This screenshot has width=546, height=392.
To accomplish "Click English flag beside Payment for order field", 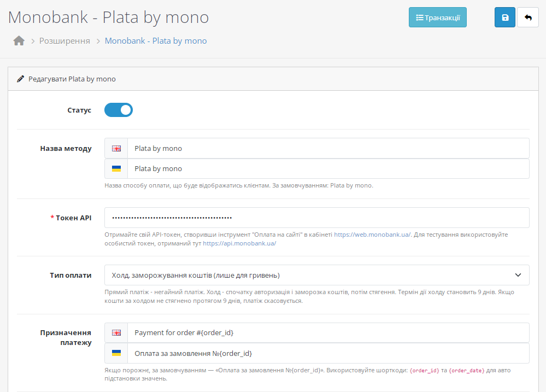I will pos(116,333).
